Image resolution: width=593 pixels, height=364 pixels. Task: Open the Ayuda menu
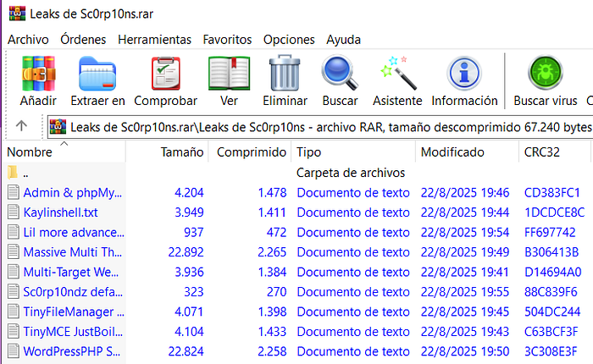[343, 39]
